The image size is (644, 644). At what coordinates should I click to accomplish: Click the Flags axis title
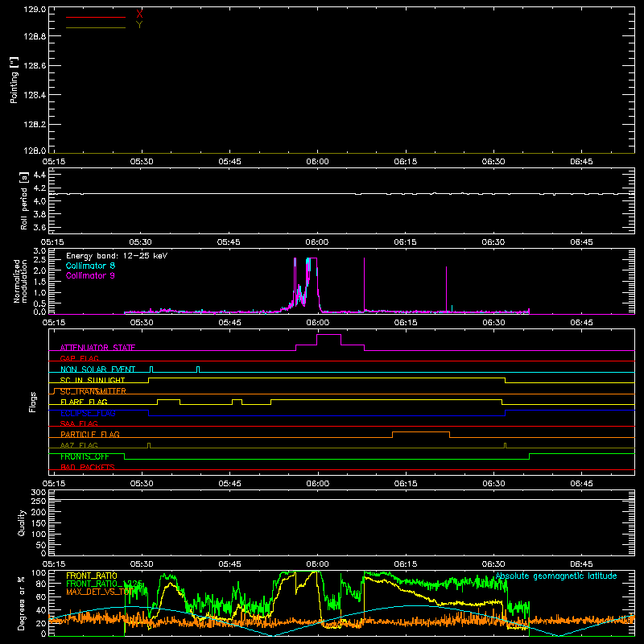point(33,402)
